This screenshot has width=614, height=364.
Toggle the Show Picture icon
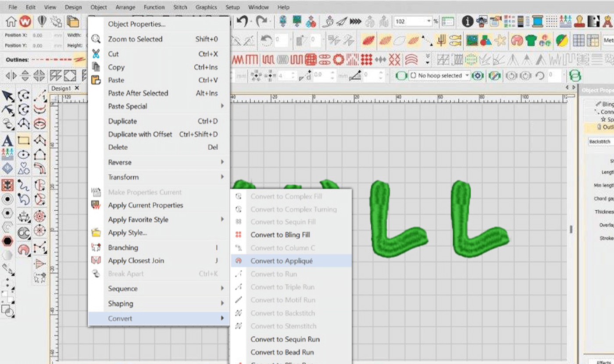(472, 41)
